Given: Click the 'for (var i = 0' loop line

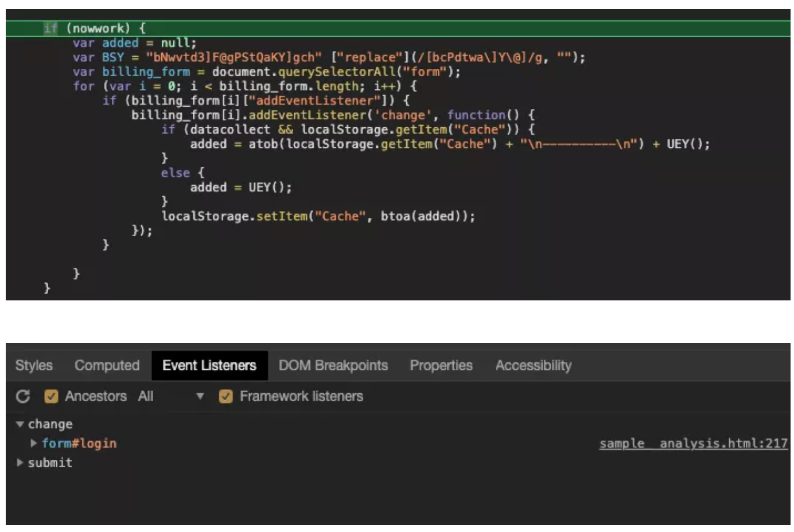Looking at the screenshot, I should (245, 86).
